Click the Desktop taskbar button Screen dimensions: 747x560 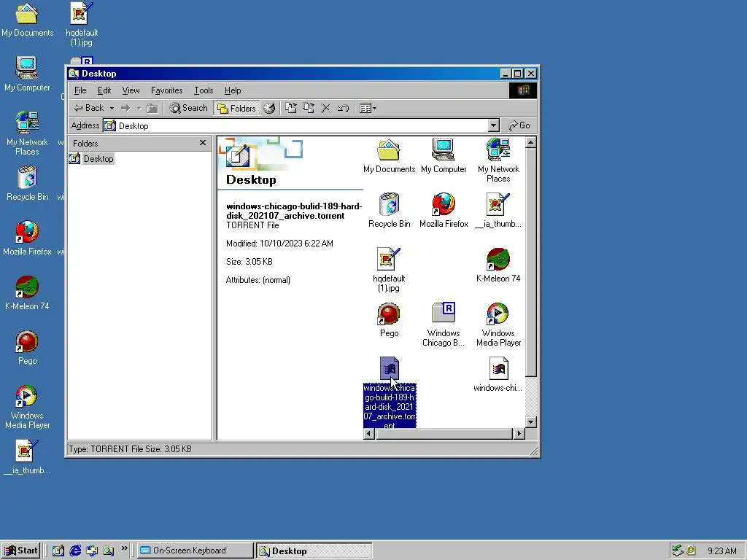(314, 551)
